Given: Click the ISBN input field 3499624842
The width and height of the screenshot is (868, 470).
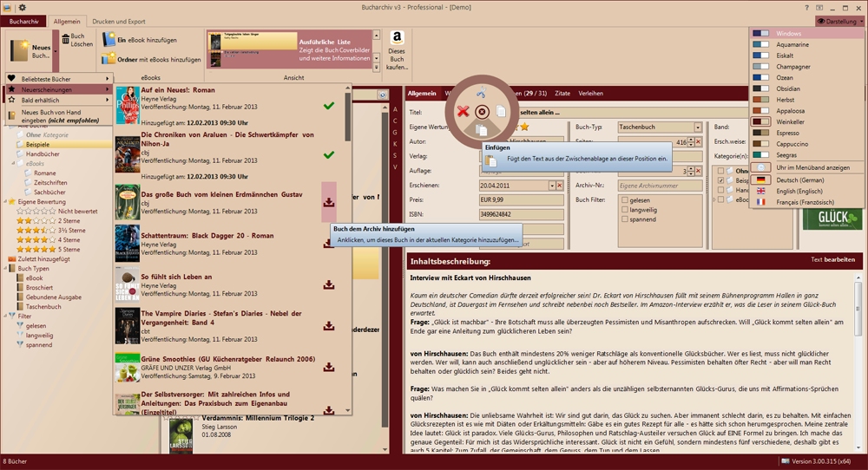Looking at the screenshot, I should (x=521, y=214).
